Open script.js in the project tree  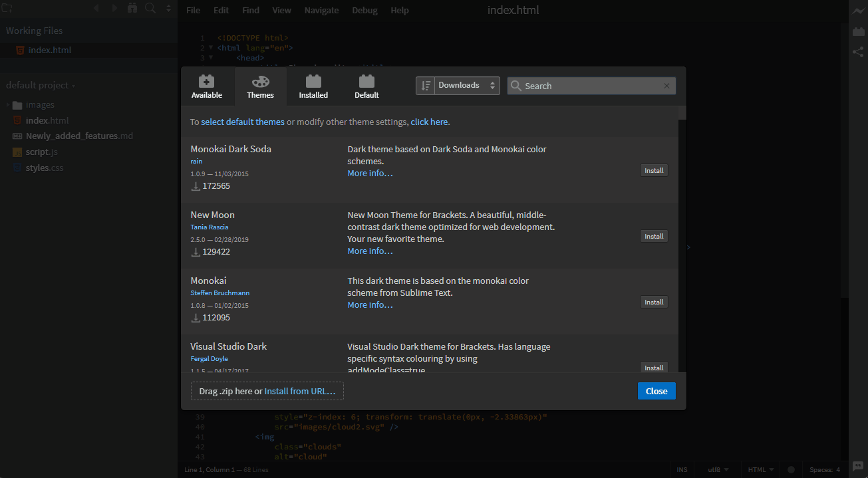click(x=41, y=152)
